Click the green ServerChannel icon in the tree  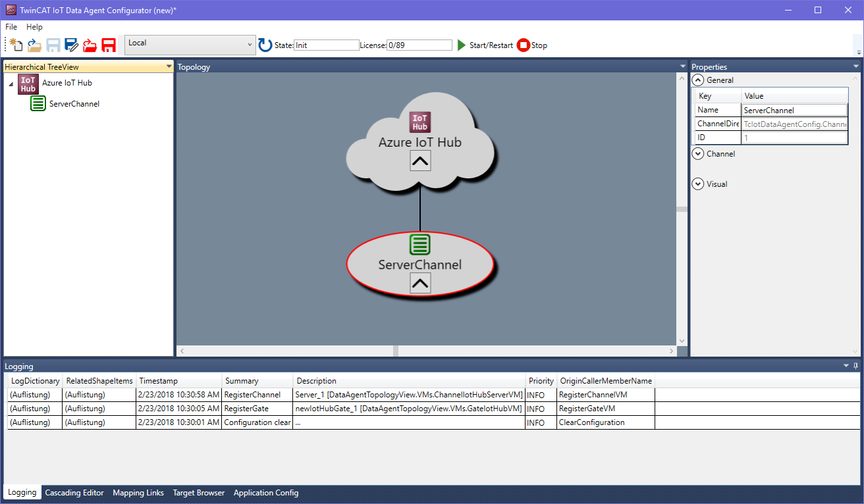click(x=38, y=103)
